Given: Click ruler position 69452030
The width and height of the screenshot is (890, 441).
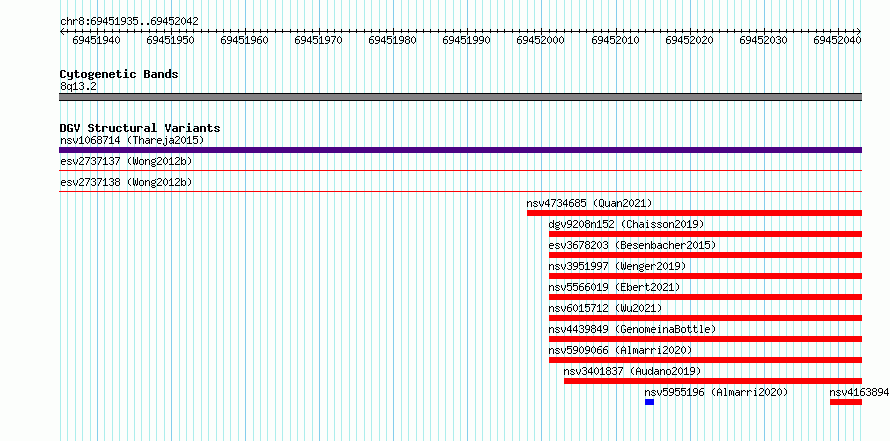Looking at the screenshot, I should 763,40.
